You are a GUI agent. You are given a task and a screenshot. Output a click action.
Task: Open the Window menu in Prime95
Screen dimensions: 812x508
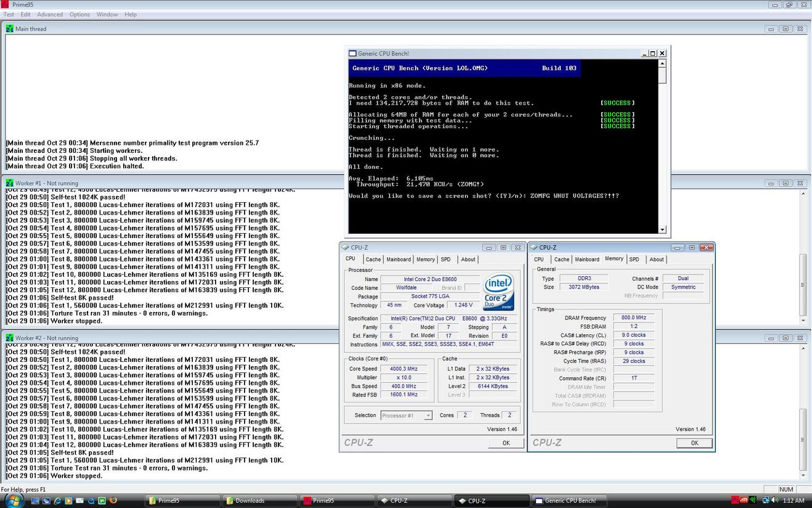[107, 14]
